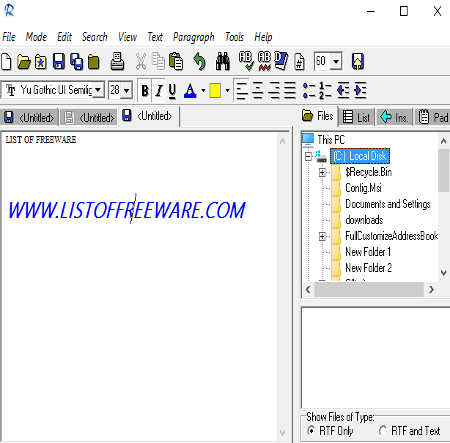
Task: Copy selection with copy icon
Action: [158, 62]
